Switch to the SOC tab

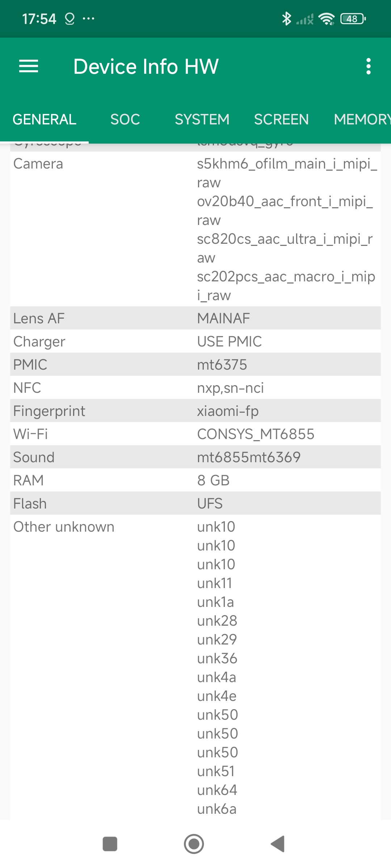pos(125,119)
